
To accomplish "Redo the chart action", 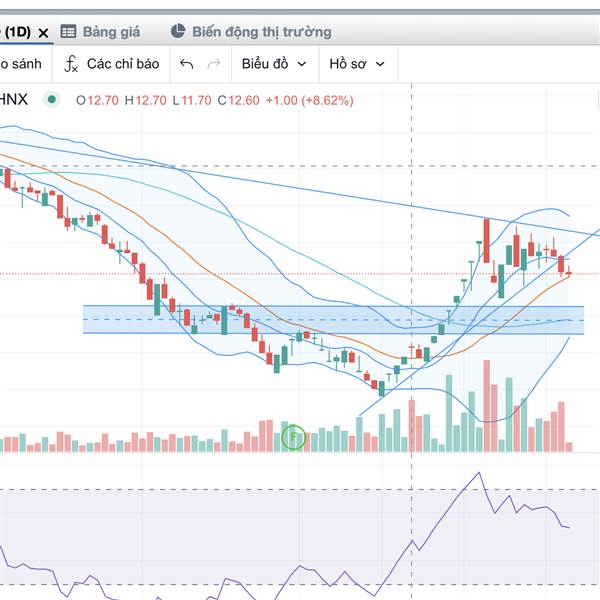I will point(214,64).
